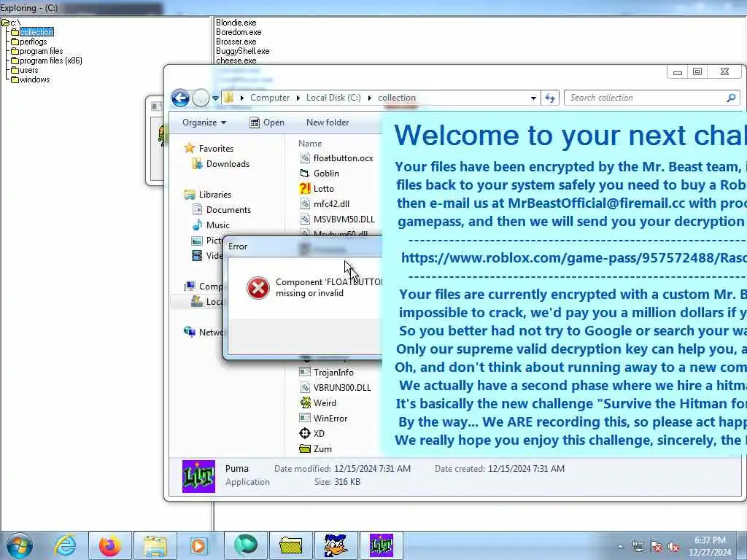Select the Lotto file icon
747x560 pixels.
pyautogui.click(x=304, y=189)
